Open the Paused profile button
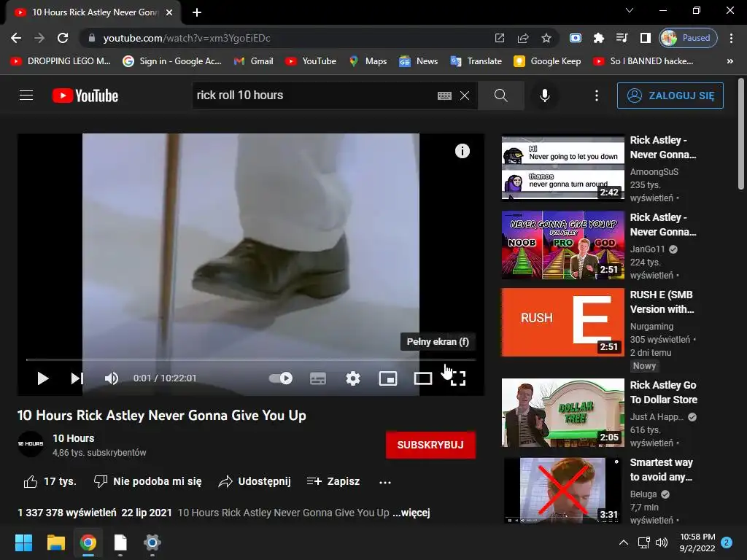Screen dimensions: 747x560 688,38
